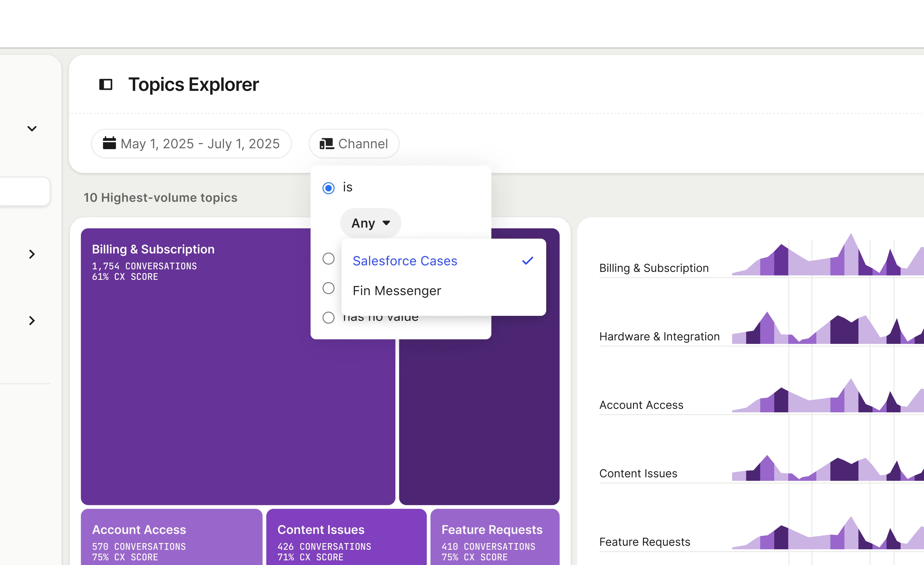Open the Any dropdown

(370, 223)
